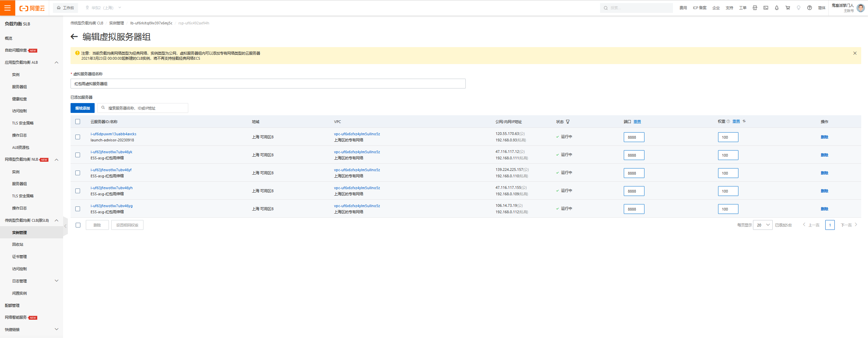This screenshot has height=338, width=868.
Task: Open VPC link in i-uf63jfewotlw7ubv46yg row
Action: tap(357, 206)
